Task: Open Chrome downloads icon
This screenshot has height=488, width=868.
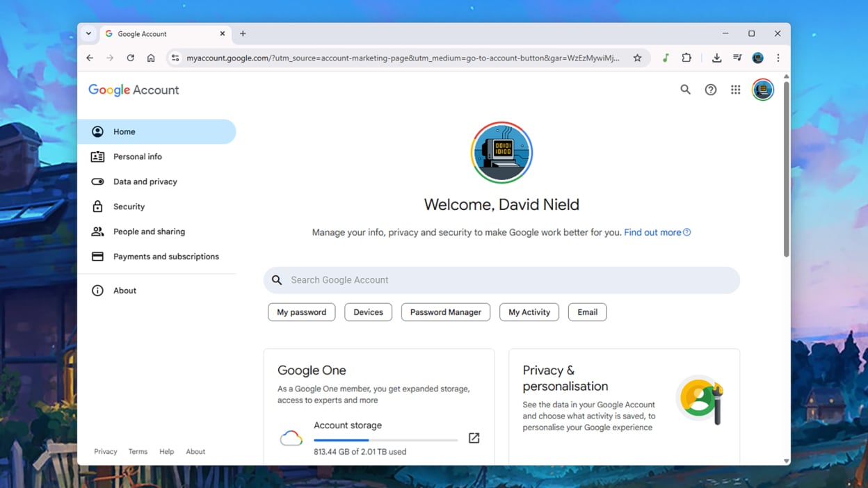Action: 716,58
